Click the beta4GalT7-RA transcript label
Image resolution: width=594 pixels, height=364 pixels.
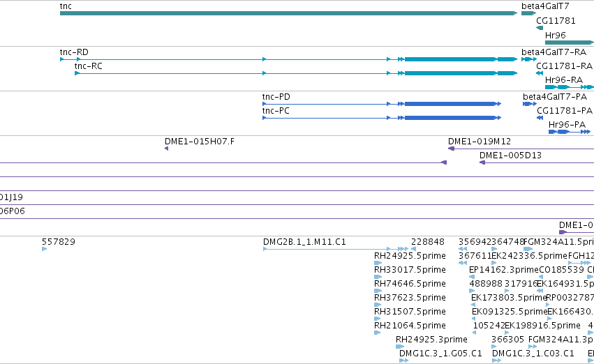point(554,52)
